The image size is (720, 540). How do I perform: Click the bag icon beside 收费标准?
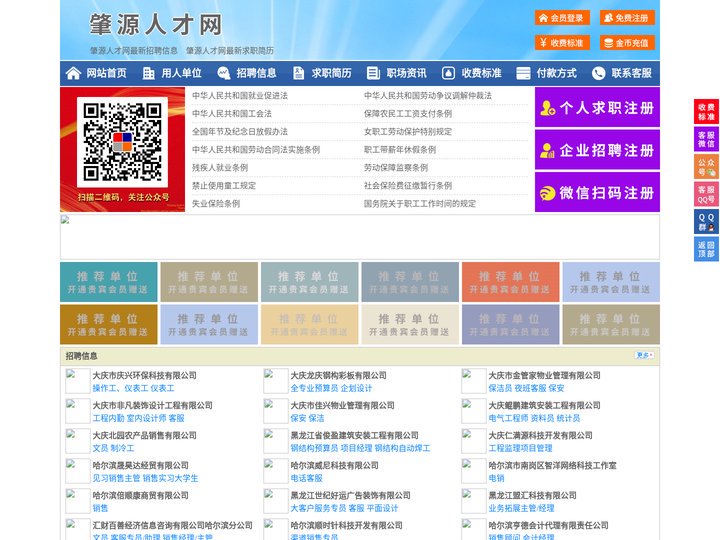(x=448, y=73)
